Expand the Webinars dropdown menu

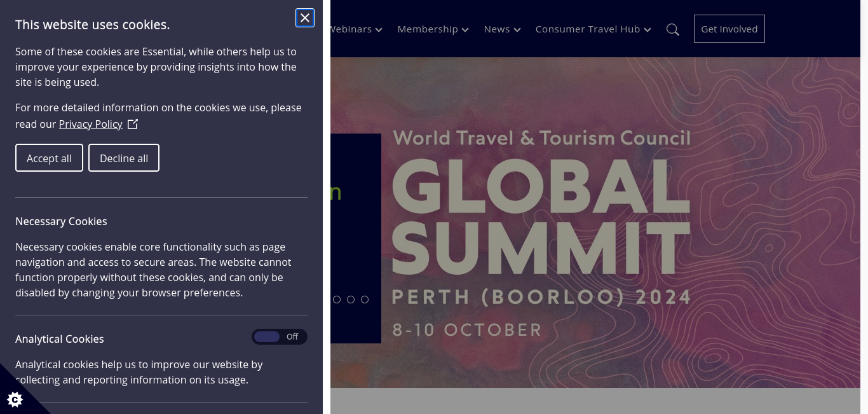tap(356, 29)
